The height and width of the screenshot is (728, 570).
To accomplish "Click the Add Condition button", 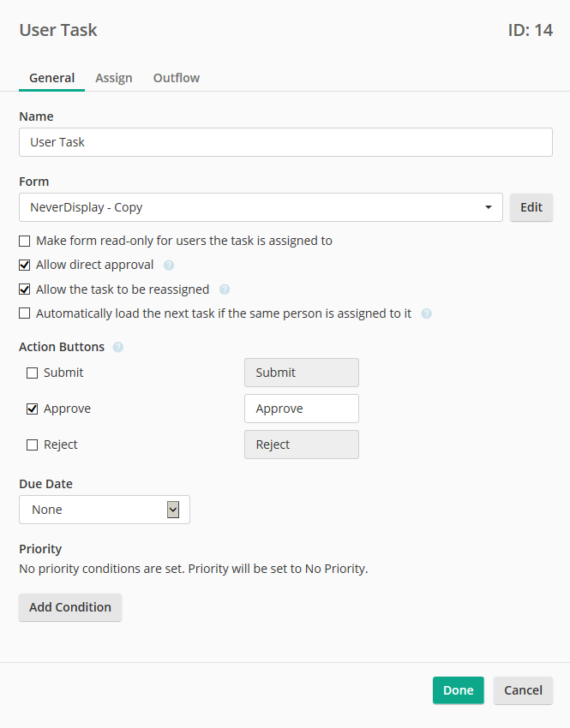I will (x=70, y=607).
